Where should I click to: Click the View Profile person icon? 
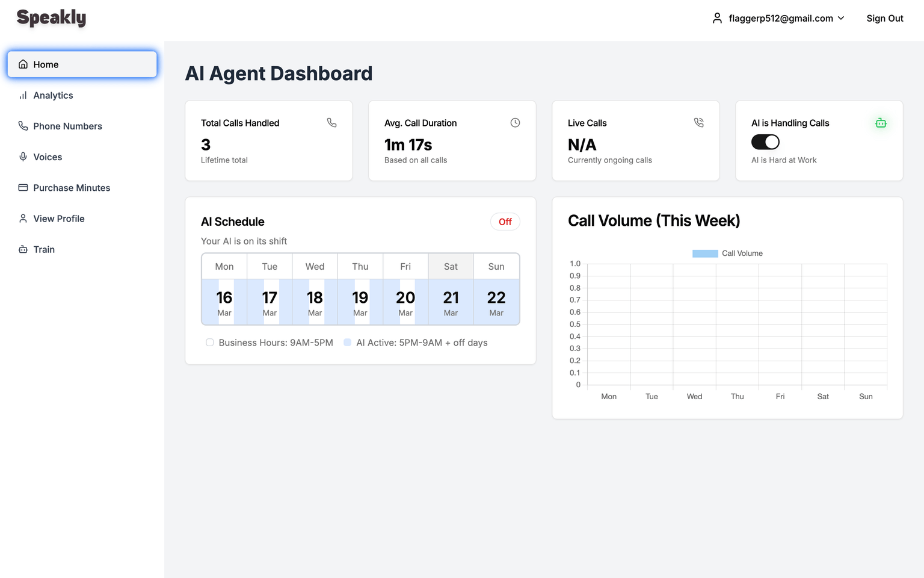coord(23,219)
